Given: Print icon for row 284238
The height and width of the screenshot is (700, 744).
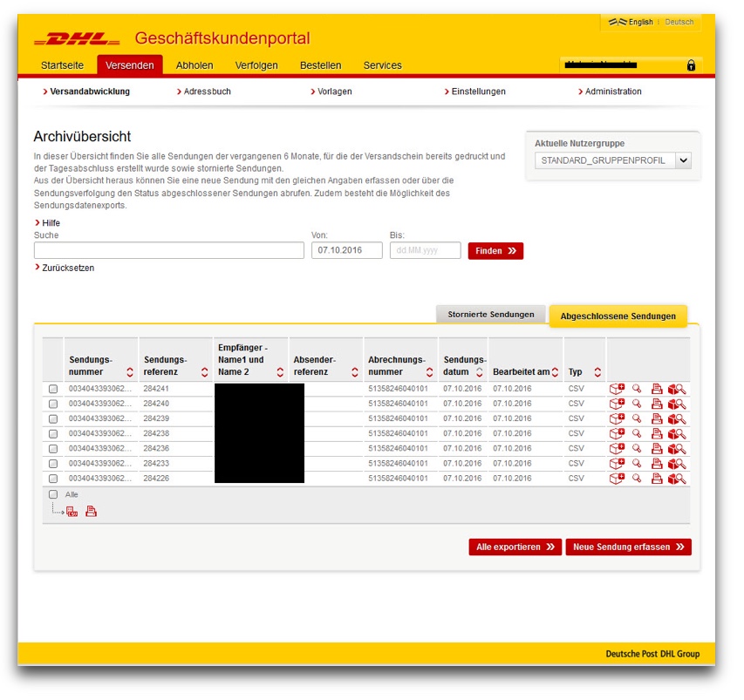Looking at the screenshot, I should pos(657,434).
